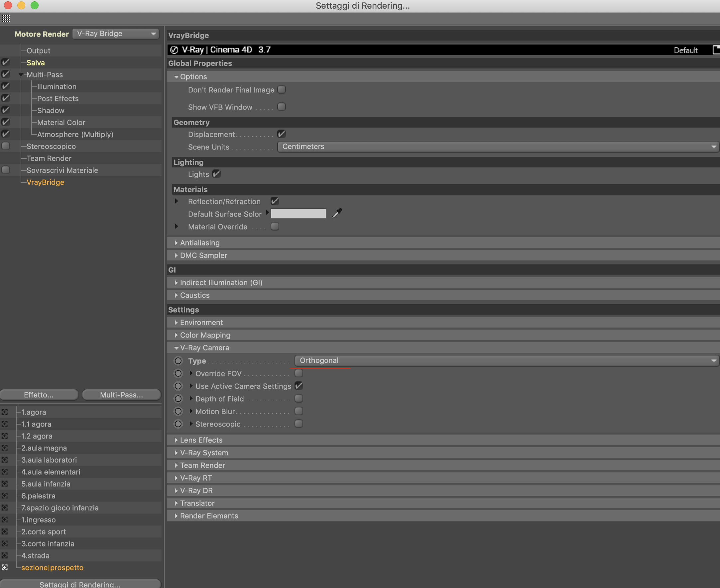This screenshot has height=588, width=720.
Task: Click the Effetto... button
Action: coord(39,395)
